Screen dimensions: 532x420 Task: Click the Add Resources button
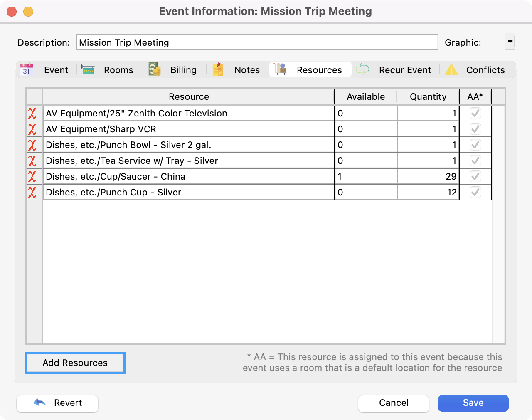click(x=75, y=363)
